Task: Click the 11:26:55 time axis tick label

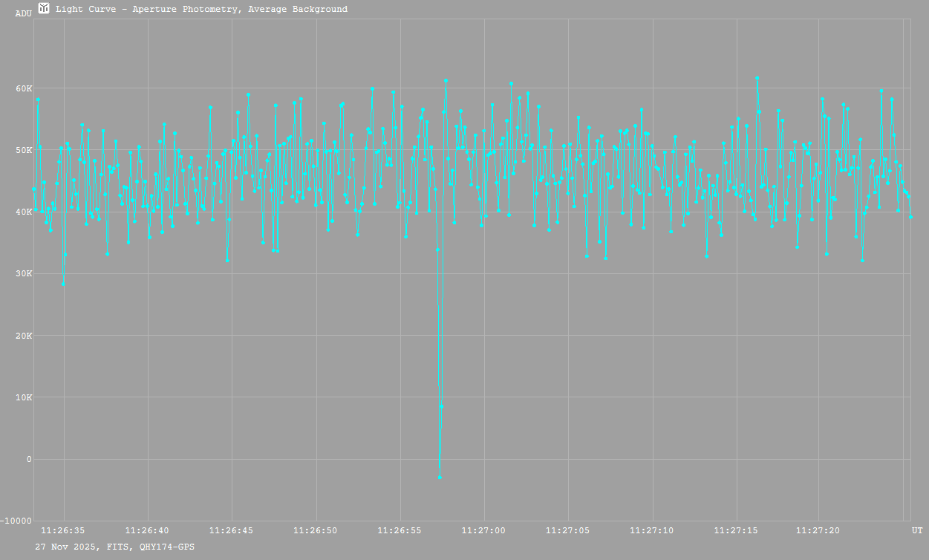Action: pyautogui.click(x=400, y=530)
